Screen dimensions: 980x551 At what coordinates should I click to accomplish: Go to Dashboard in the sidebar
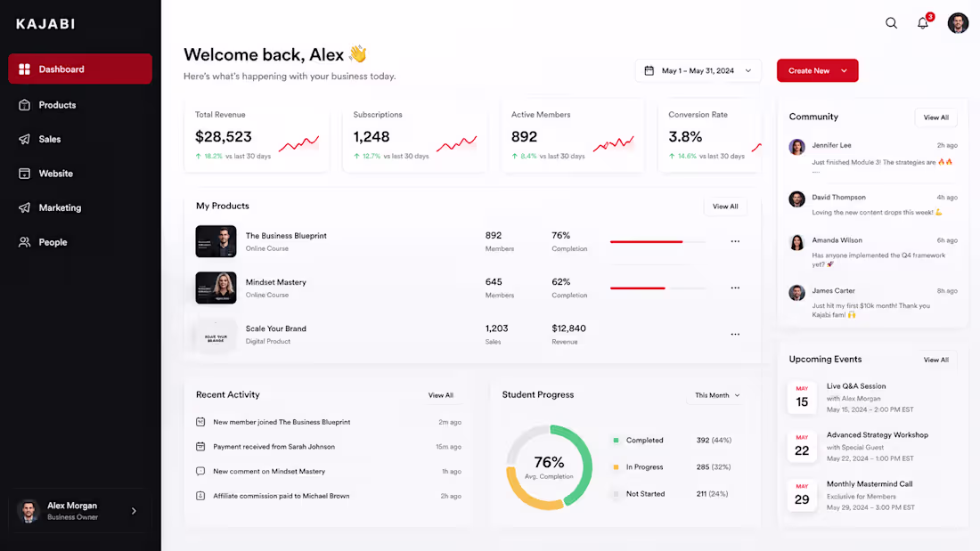click(x=80, y=69)
